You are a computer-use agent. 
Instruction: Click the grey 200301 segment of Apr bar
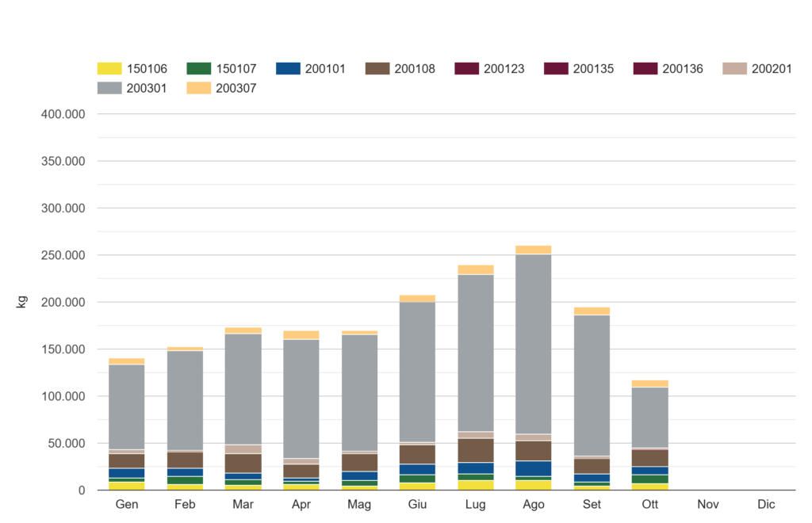[301, 399]
